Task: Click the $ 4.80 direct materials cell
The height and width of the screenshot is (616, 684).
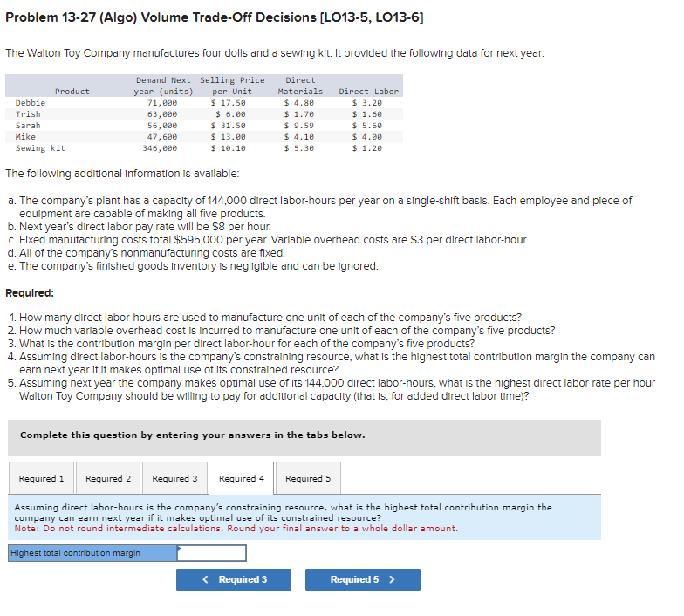Action: 298,103
